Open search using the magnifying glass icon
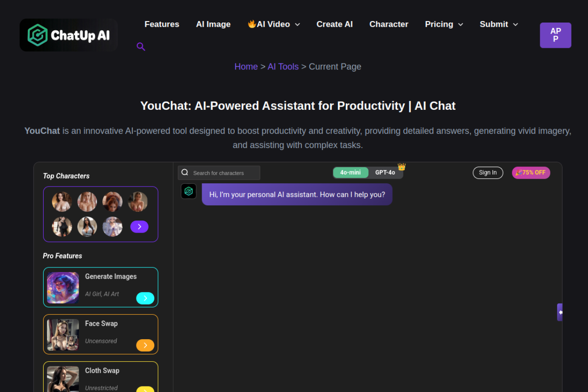Viewport: 588px width, 392px height. [141, 46]
